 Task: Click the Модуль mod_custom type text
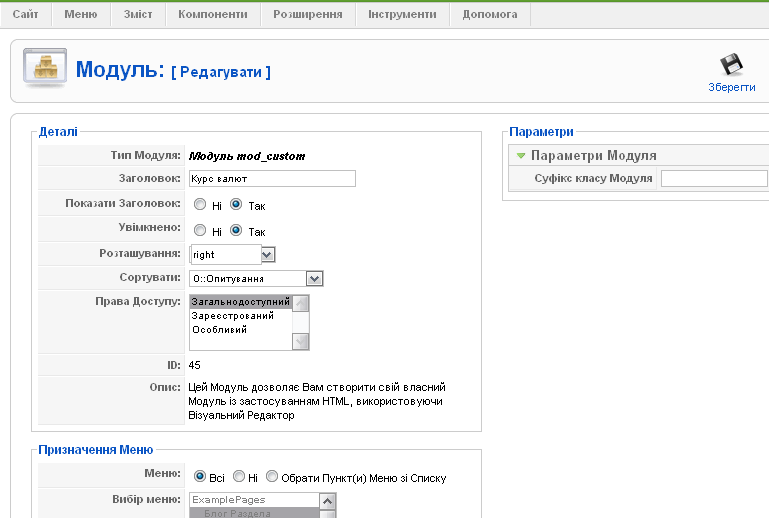(x=247, y=156)
